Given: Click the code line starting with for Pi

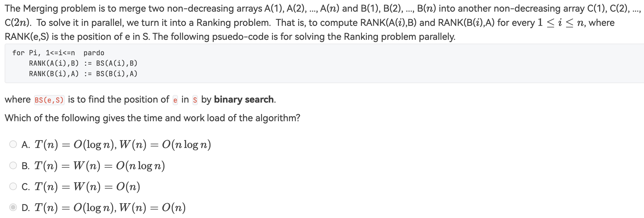Looking at the screenshot, I should (58, 53).
